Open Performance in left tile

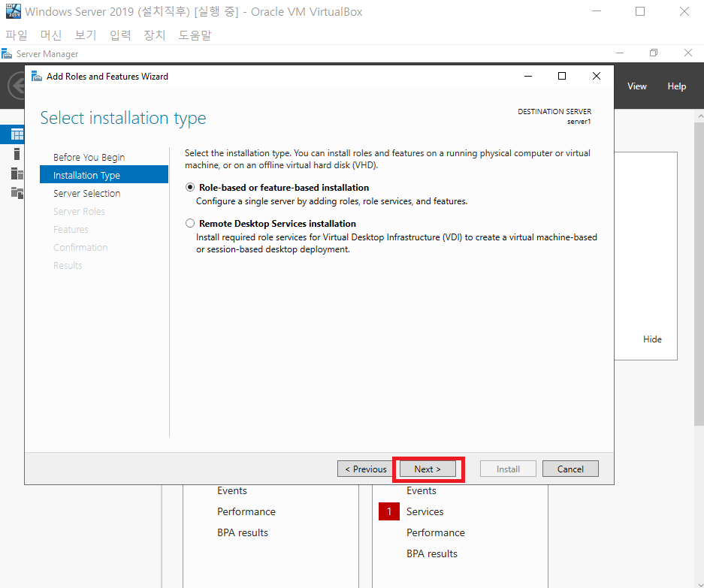click(x=246, y=511)
